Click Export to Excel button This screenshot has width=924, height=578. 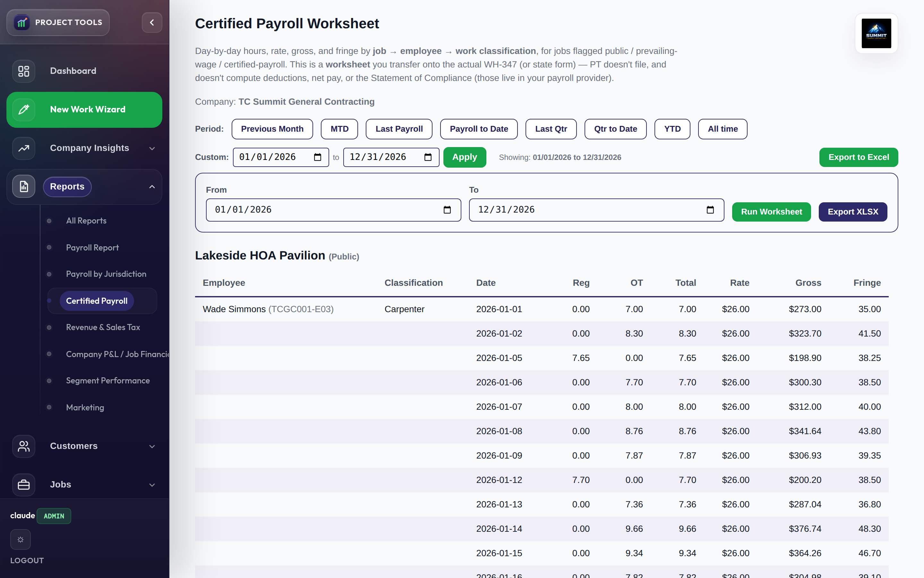(x=859, y=157)
